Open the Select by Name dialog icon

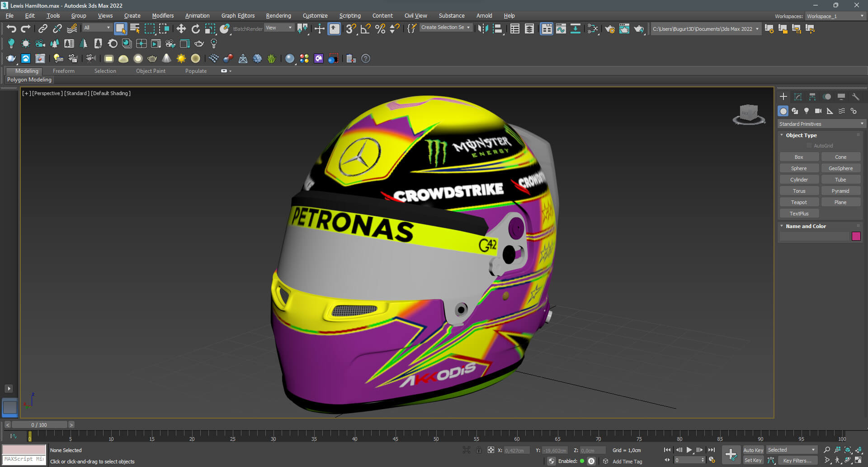point(135,29)
